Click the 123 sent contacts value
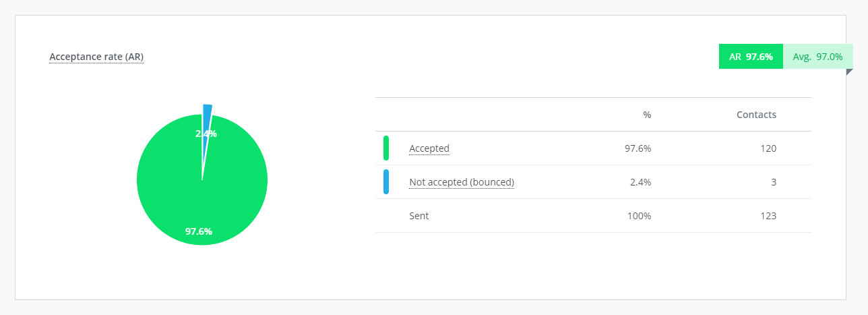868x315 pixels. [x=768, y=216]
